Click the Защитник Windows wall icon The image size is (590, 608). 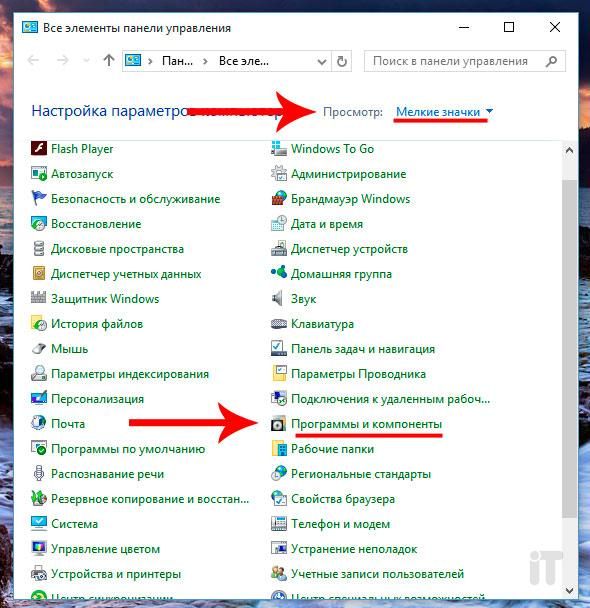coord(39,298)
